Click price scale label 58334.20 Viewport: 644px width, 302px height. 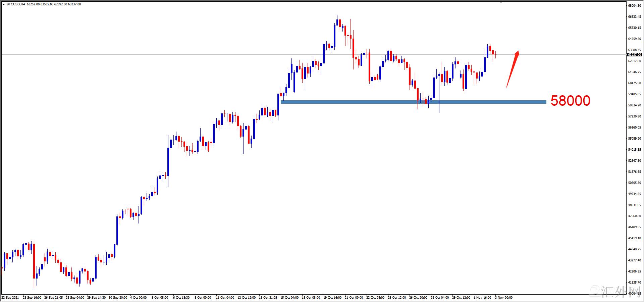[635, 105]
